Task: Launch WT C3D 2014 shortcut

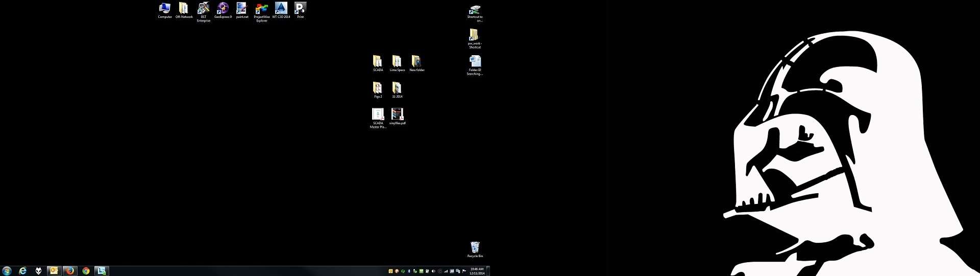Action: pos(281,10)
